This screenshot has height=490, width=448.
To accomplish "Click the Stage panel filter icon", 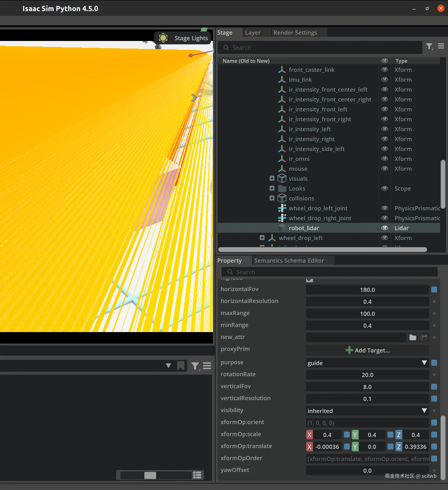I will pyautogui.click(x=429, y=46).
